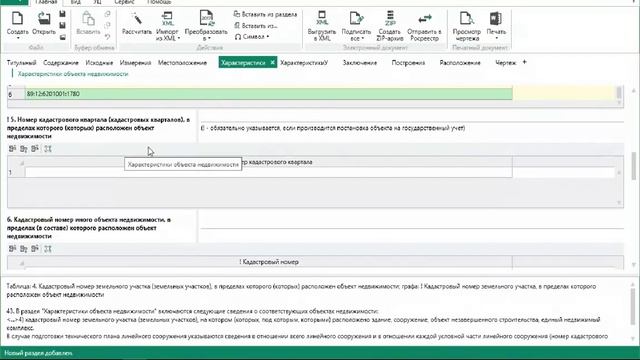Expand the Подписать все dropdown arrow

[x=362, y=38]
